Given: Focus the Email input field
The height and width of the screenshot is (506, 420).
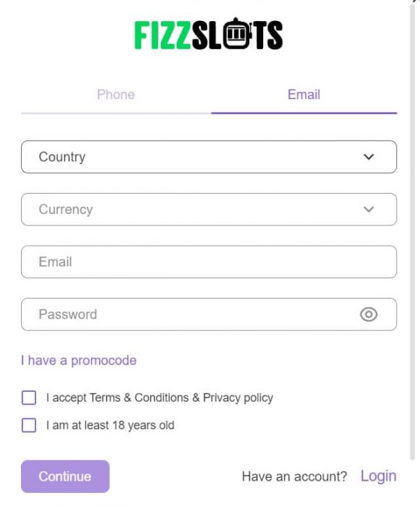Looking at the screenshot, I should [x=209, y=262].
